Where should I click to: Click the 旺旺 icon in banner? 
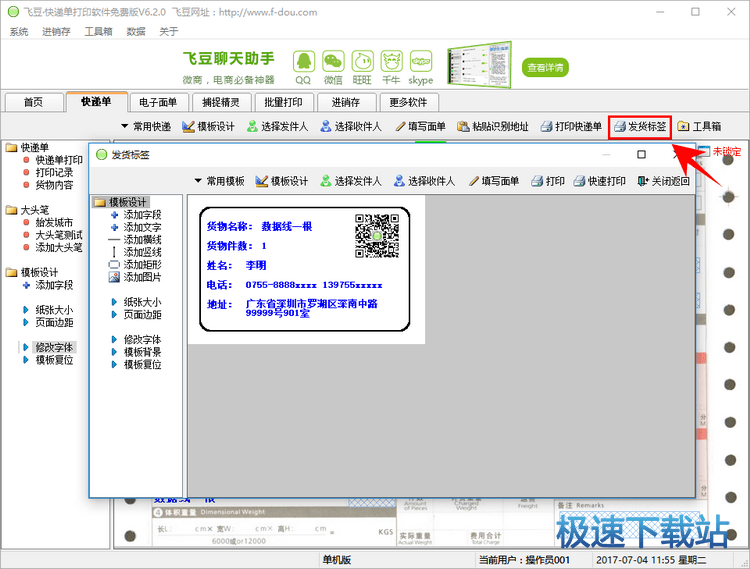pyautogui.click(x=363, y=62)
